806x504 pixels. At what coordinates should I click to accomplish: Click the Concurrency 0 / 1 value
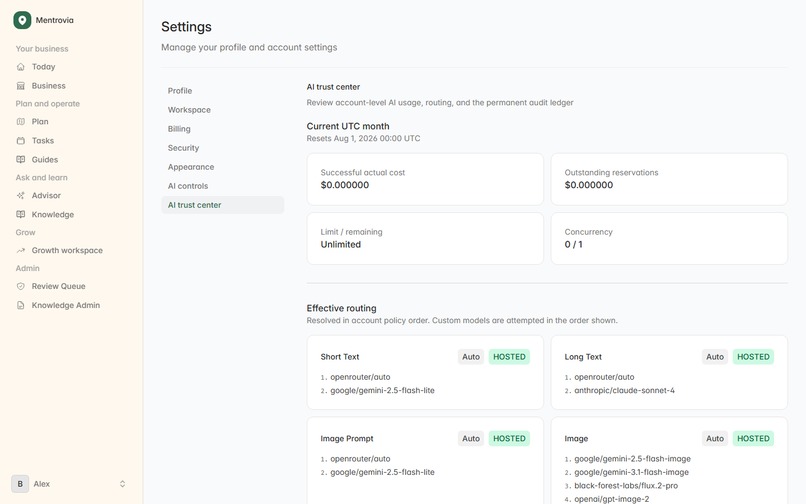[574, 245]
